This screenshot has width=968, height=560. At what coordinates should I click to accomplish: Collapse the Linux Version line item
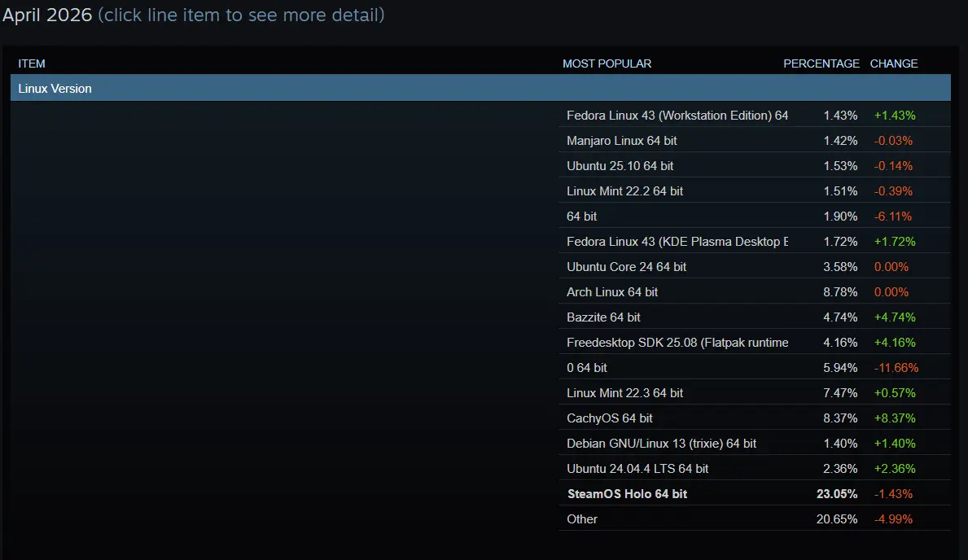click(x=480, y=88)
